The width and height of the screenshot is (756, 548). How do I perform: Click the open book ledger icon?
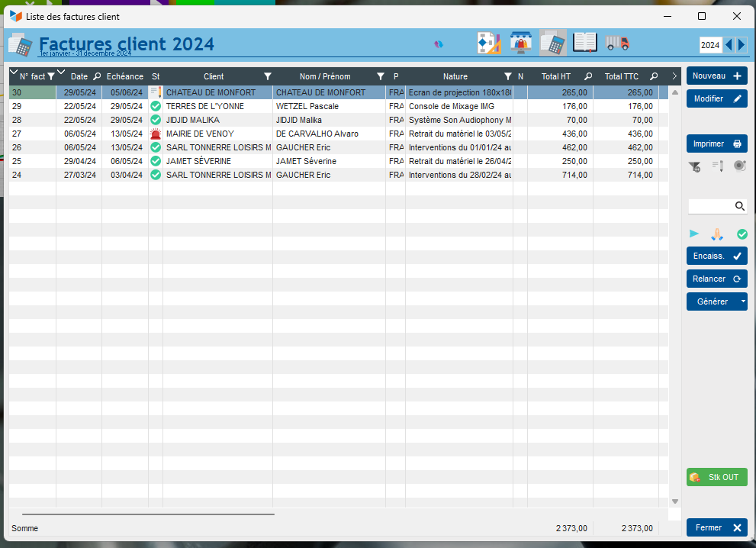(585, 44)
